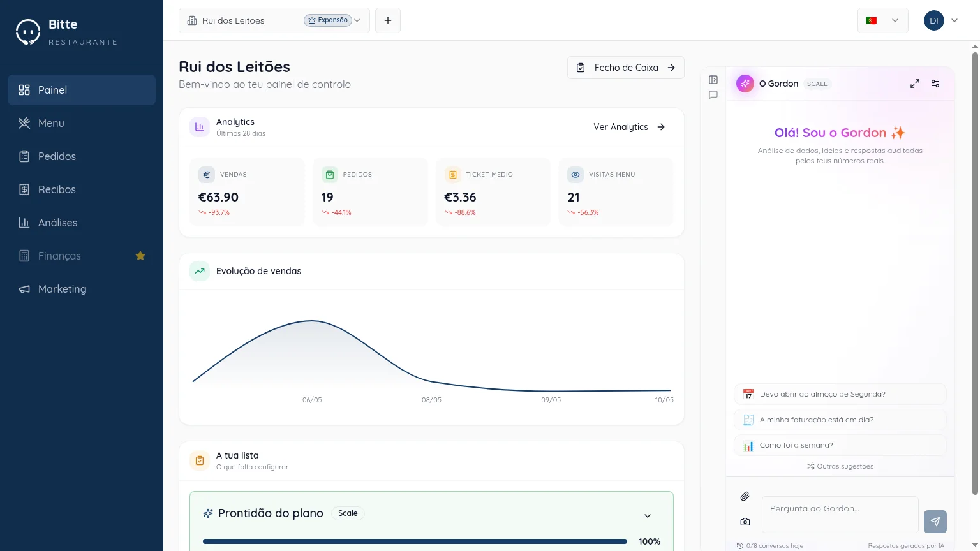
Task: Click the 0/8 conversas hoje counter
Action: click(x=770, y=546)
